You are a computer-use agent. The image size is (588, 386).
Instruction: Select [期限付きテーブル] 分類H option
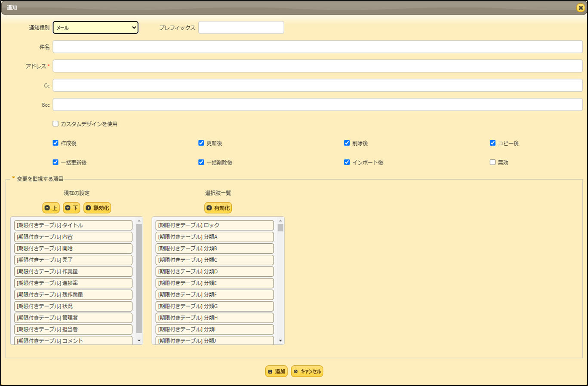[215, 318]
